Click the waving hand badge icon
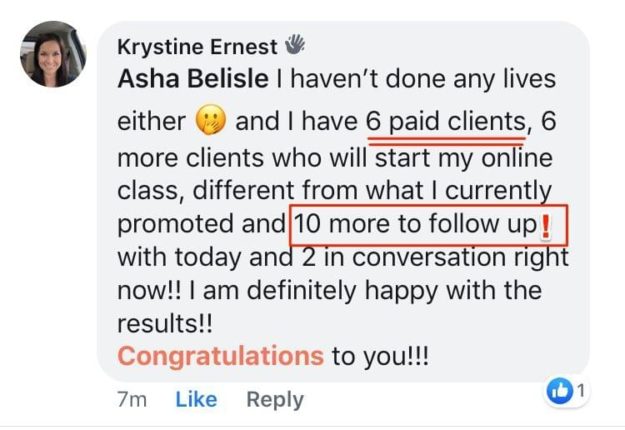Viewport: 625px width, 430px height. coord(295,45)
